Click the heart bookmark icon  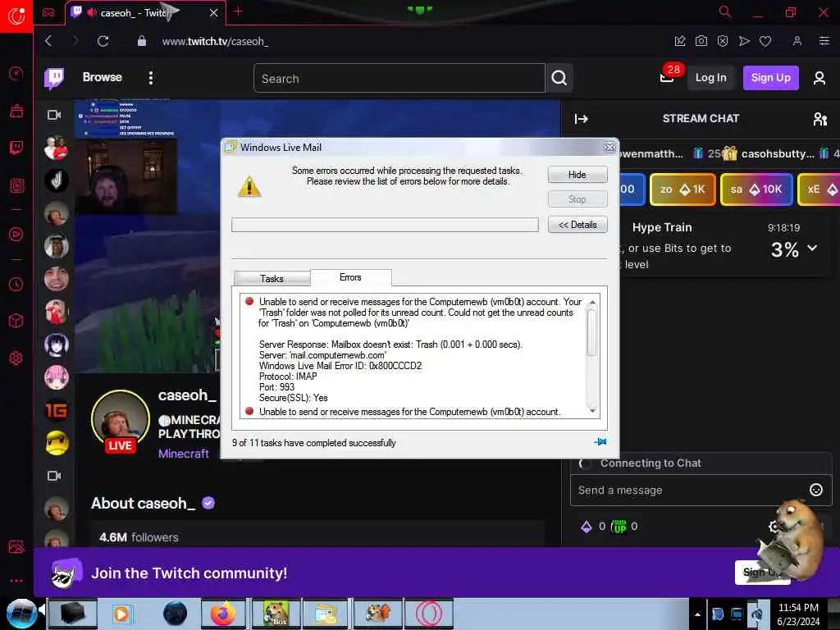(765, 41)
